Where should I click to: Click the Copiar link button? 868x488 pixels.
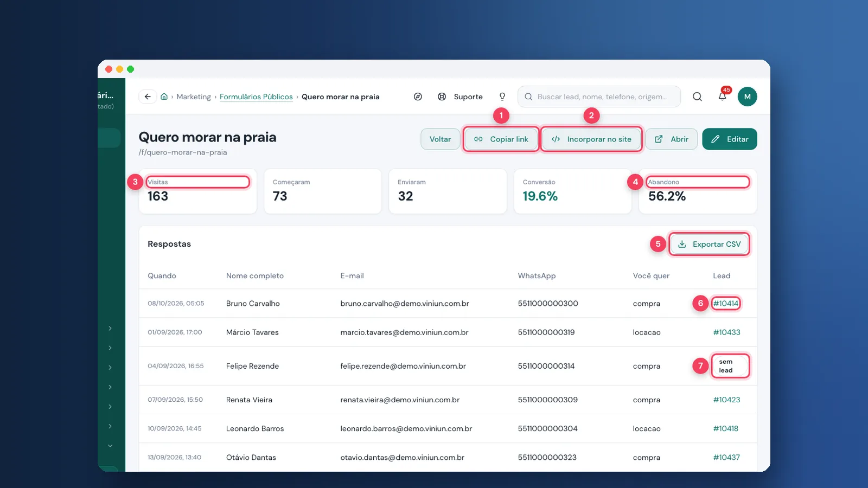coord(501,139)
